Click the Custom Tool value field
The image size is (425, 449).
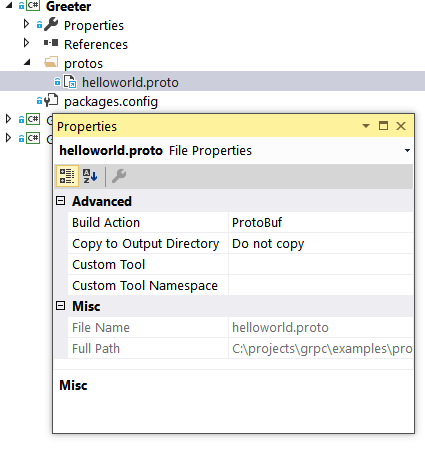pyautogui.click(x=320, y=264)
